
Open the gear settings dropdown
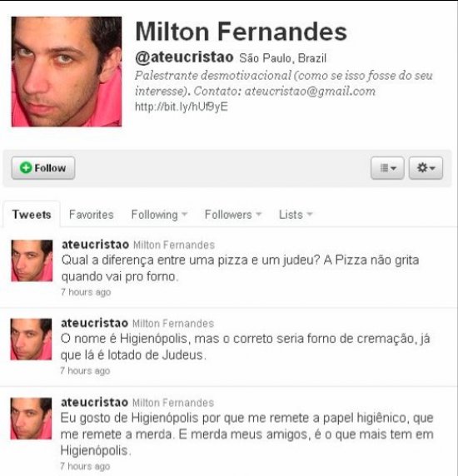pos(426,168)
